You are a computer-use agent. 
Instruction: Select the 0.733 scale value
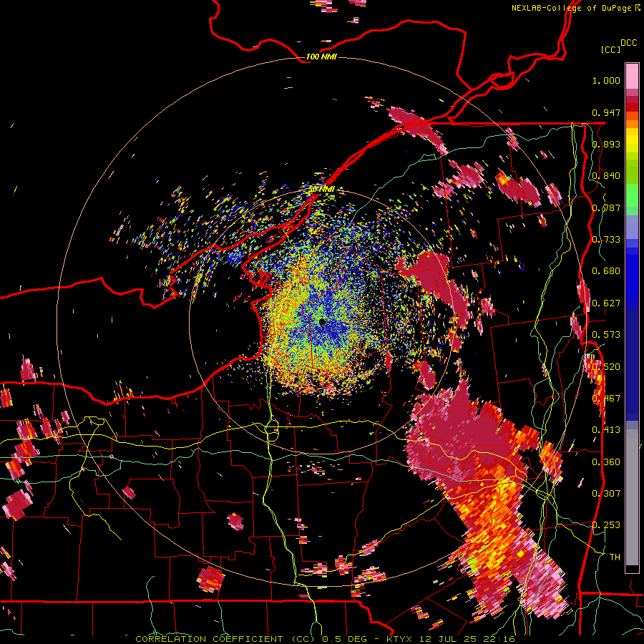606,240
